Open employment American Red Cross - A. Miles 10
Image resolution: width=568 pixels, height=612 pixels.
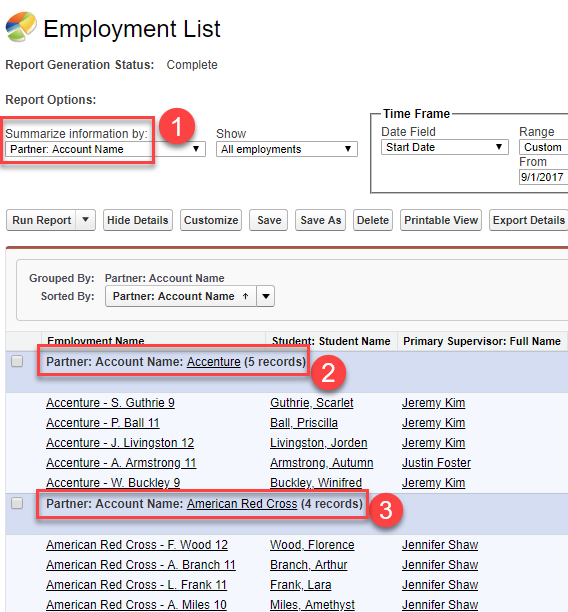(x=136, y=605)
